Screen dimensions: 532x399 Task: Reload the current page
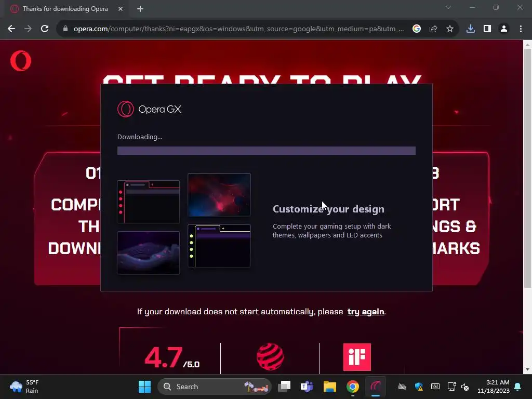point(45,29)
